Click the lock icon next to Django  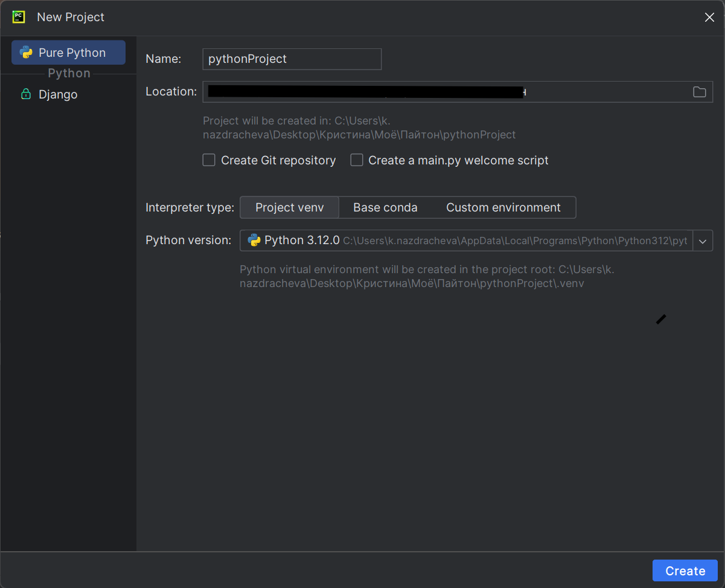click(26, 94)
